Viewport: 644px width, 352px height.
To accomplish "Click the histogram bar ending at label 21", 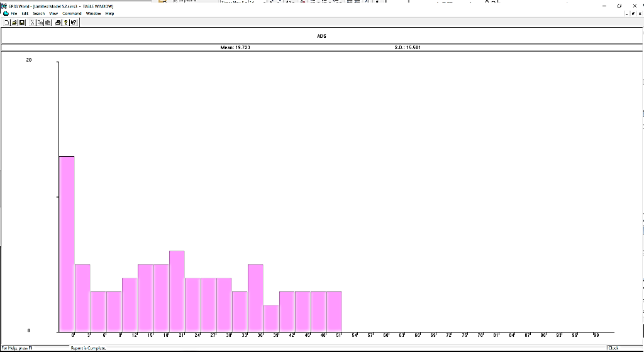I will (x=177, y=291).
